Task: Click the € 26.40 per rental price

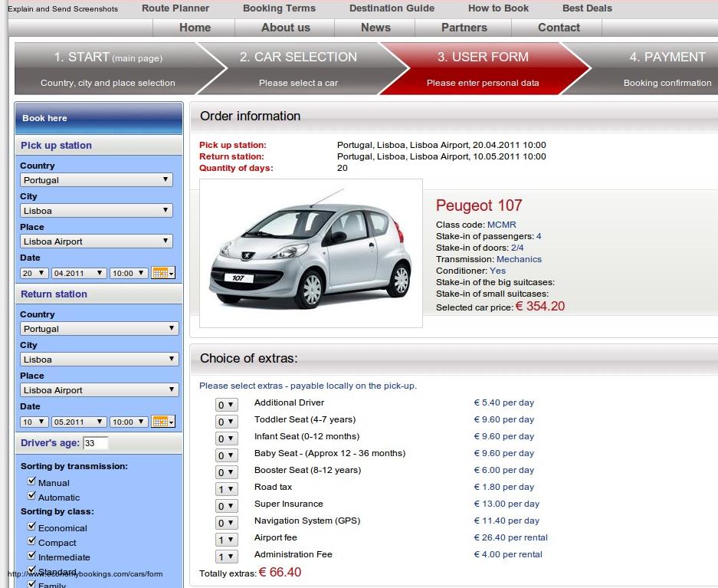Action: pyautogui.click(x=510, y=537)
